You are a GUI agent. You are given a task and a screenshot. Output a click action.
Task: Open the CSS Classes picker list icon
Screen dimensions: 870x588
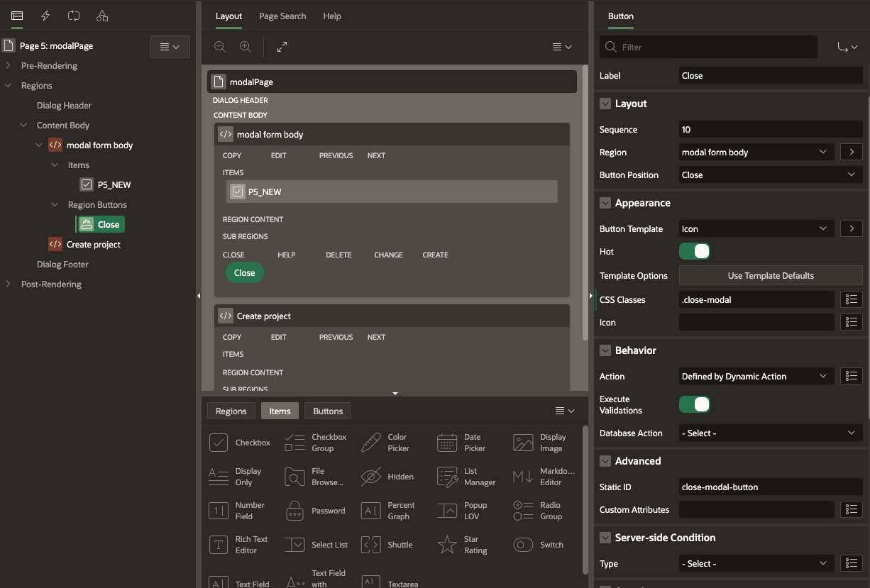coord(851,300)
